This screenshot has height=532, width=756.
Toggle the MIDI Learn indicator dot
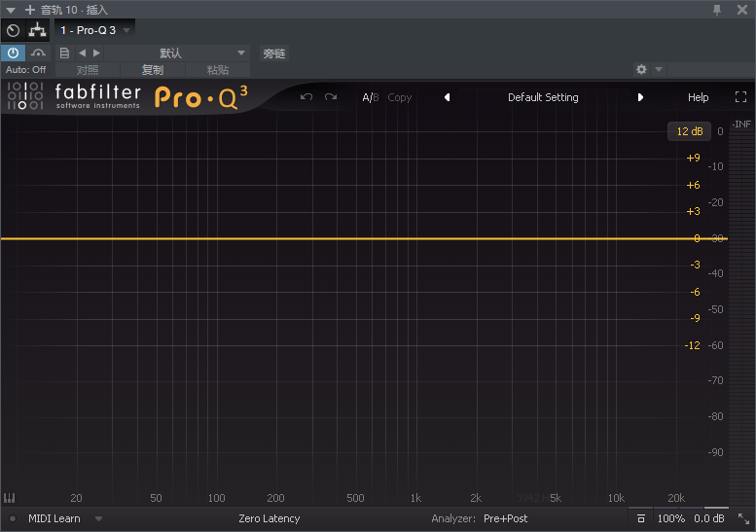point(13,519)
